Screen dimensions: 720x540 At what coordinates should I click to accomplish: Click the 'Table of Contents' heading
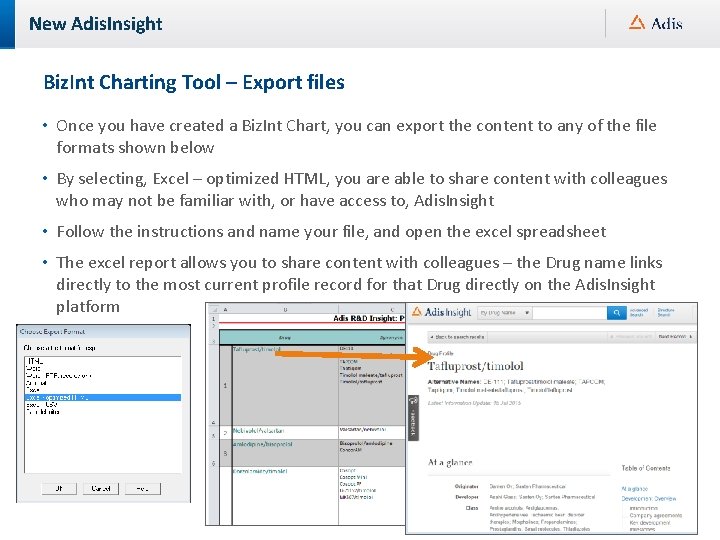point(646,468)
